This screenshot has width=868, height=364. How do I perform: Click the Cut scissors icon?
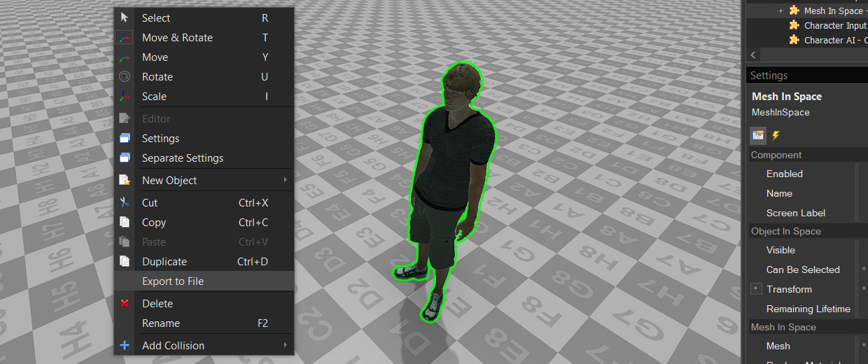(x=125, y=202)
